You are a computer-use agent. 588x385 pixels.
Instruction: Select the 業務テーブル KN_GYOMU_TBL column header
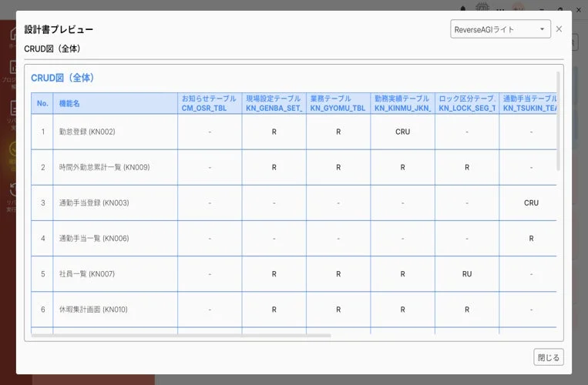tap(338, 104)
